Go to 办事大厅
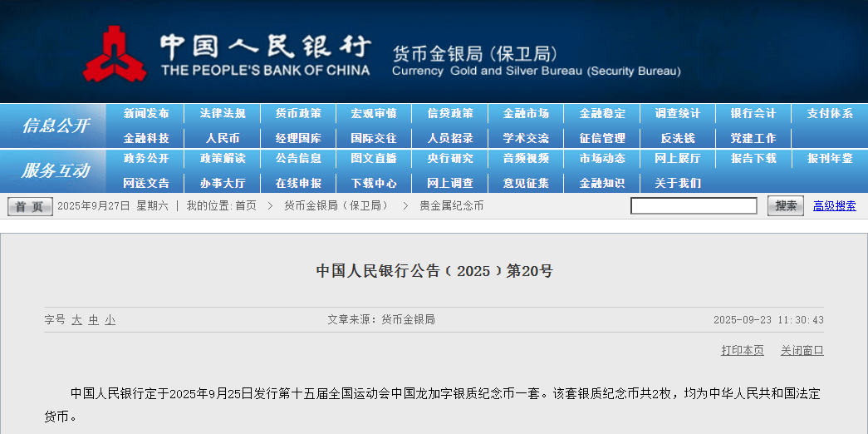 click(x=223, y=183)
